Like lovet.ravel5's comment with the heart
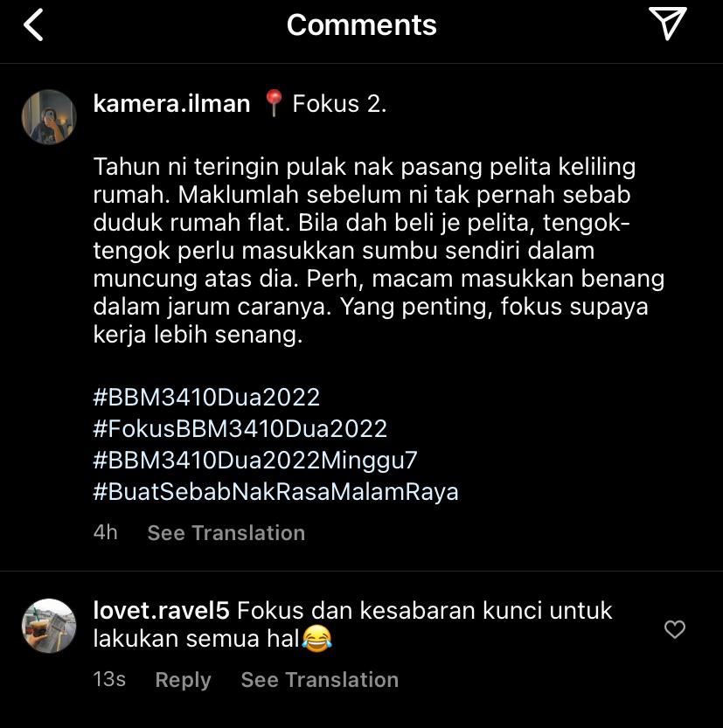The height and width of the screenshot is (728, 723). click(x=674, y=629)
